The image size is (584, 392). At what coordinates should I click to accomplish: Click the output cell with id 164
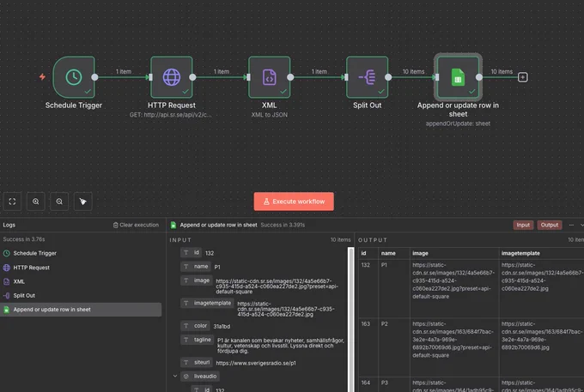click(368, 384)
